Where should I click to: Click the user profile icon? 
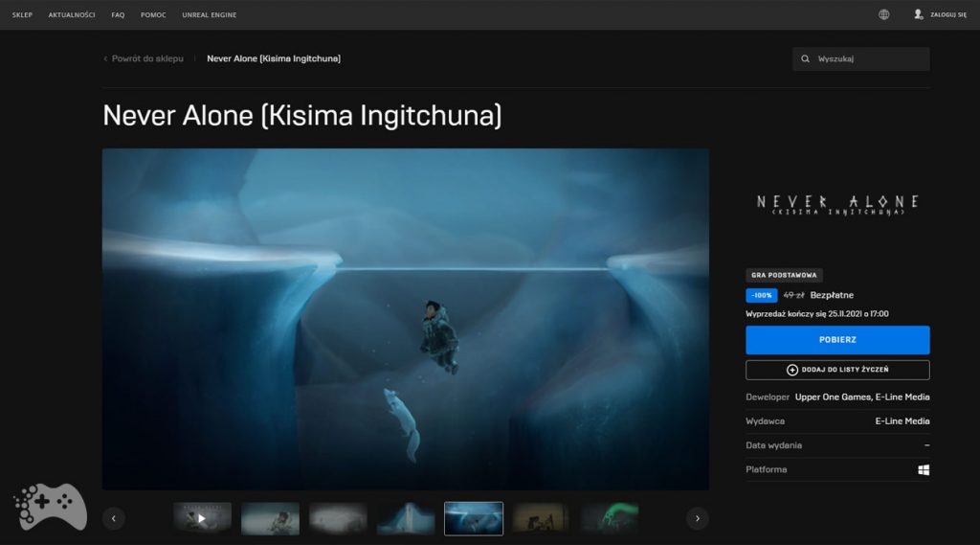point(918,14)
